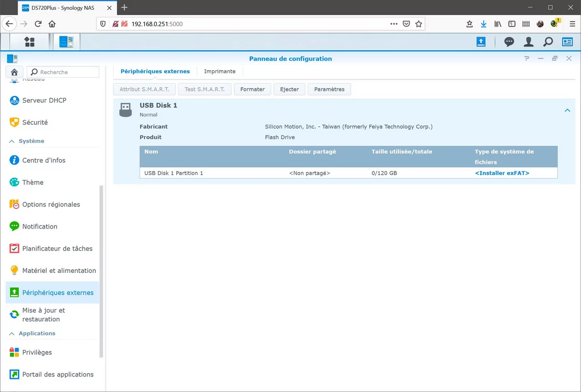Image resolution: width=581 pixels, height=392 pixels.
Task: Close the DS720Plus browser tab
Action: [108, 8]
